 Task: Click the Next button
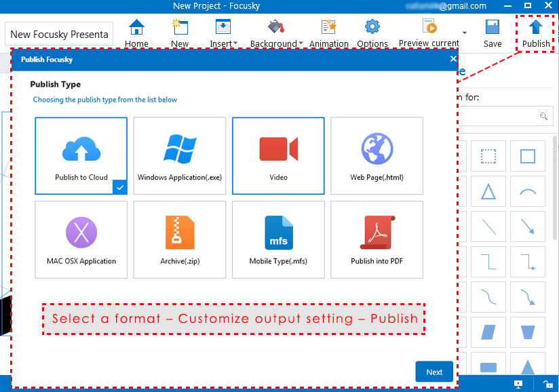pos(434,372)
